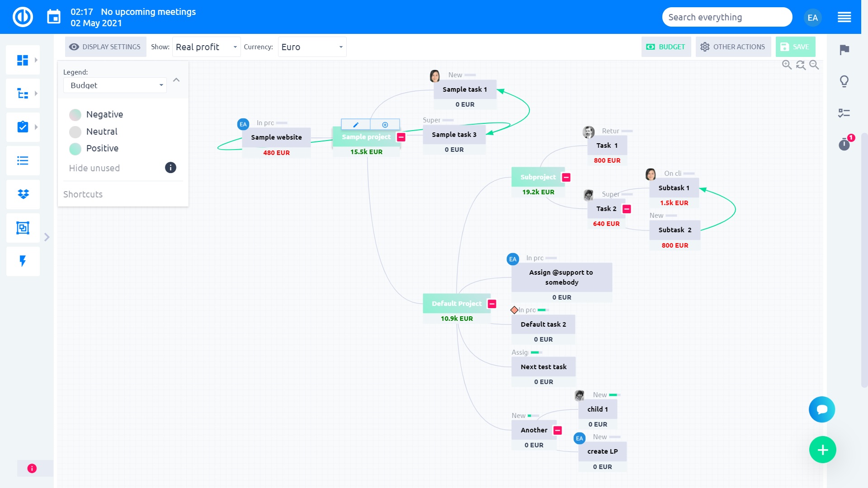The height and width of the screenshot is (488, 868).
Task: Collapse the Legend panel with chevron
Action: click(176, 80)
